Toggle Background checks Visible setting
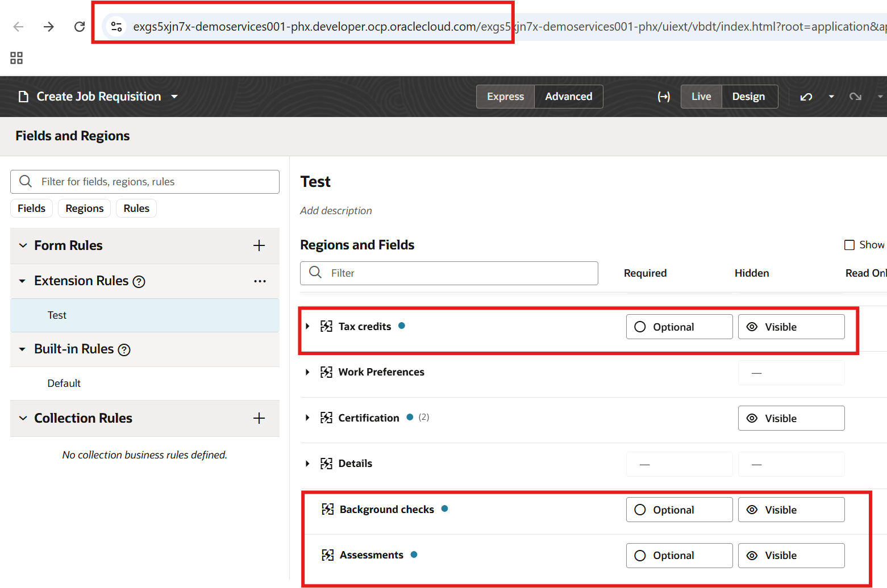 (x=792, y=510)
